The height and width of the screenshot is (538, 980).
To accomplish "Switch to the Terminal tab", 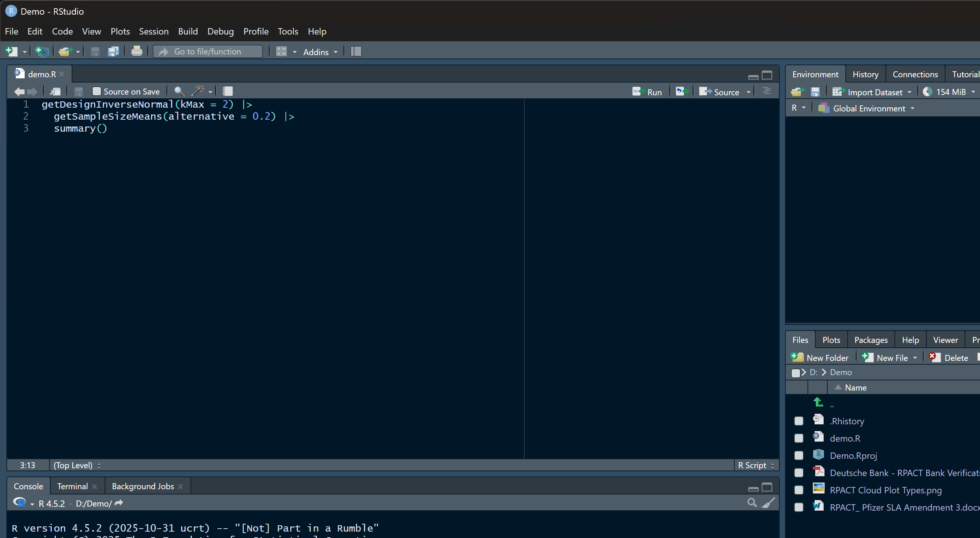I will click(72, 486).
